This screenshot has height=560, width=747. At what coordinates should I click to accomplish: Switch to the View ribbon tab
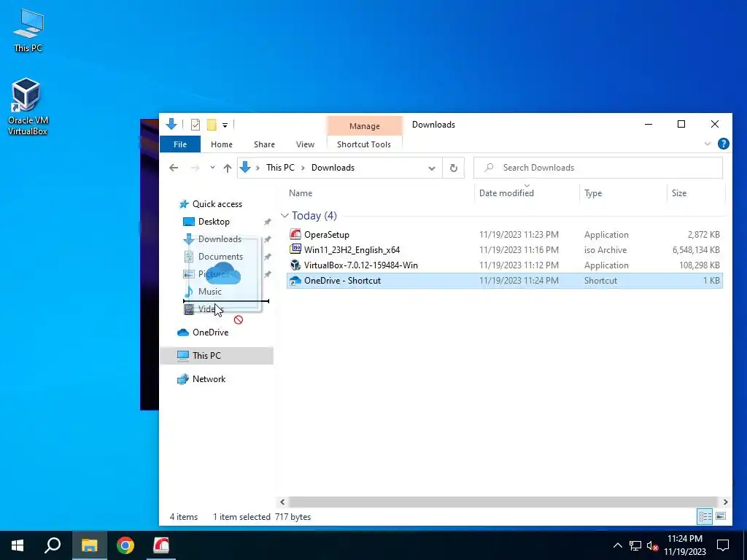(305, 144)
